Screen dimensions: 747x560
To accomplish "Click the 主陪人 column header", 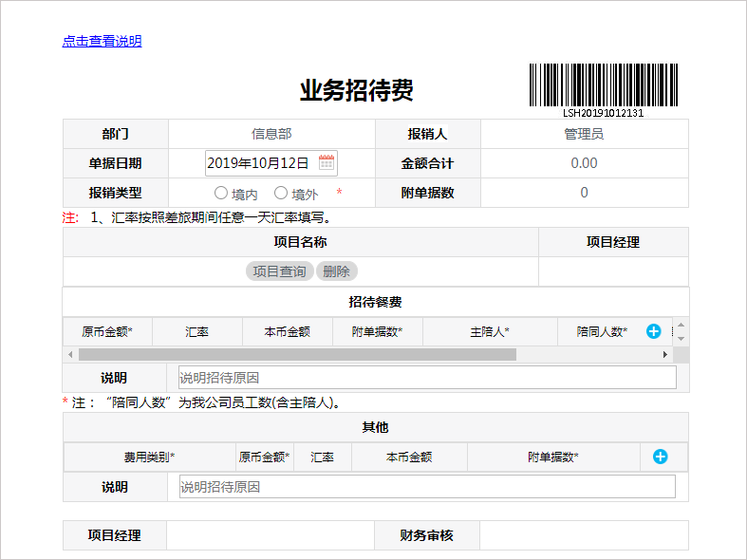I will pos(490,331).
